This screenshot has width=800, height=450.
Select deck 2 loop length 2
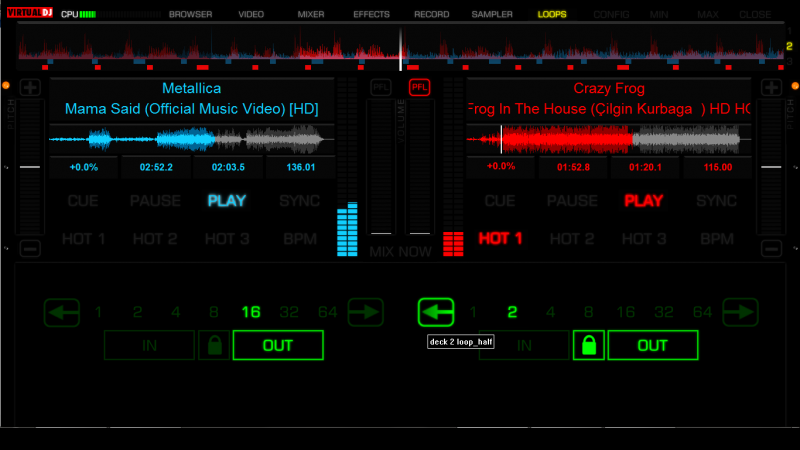pyautogui.click(x=512, y=312)
